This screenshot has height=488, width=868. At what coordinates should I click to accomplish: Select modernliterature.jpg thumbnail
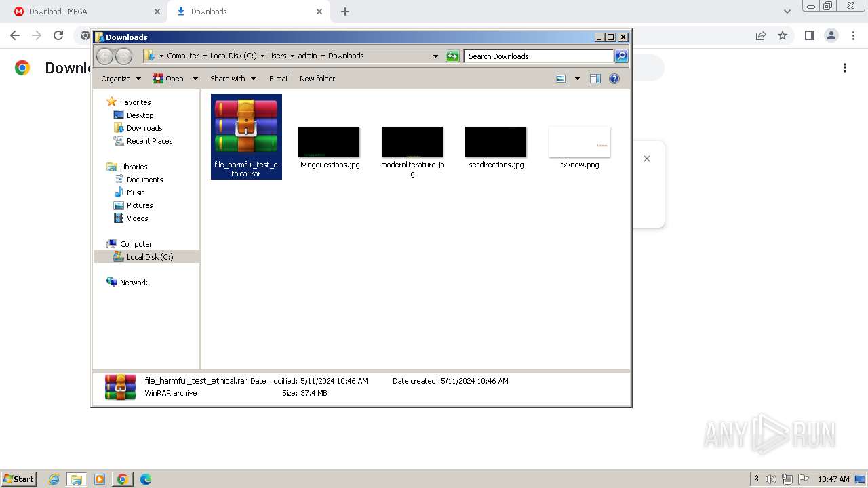pyautogui.click(x=412, y=142)
